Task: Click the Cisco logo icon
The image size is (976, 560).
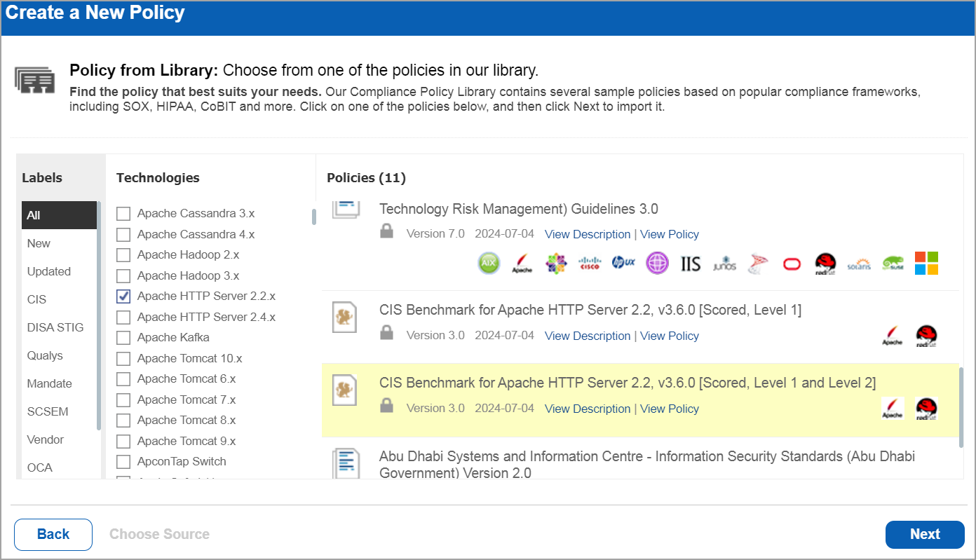Action: pyautogui.click(x=590, y=264)
